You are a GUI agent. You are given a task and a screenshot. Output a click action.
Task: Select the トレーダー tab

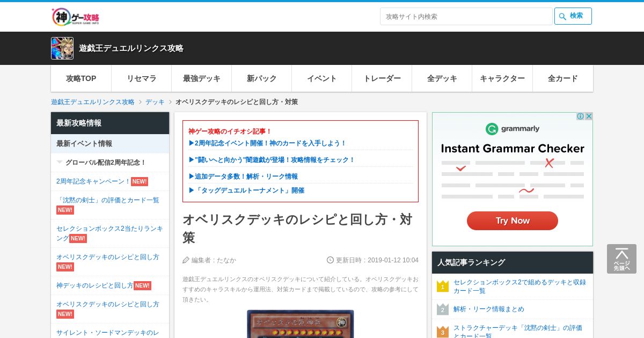(382, 78)
